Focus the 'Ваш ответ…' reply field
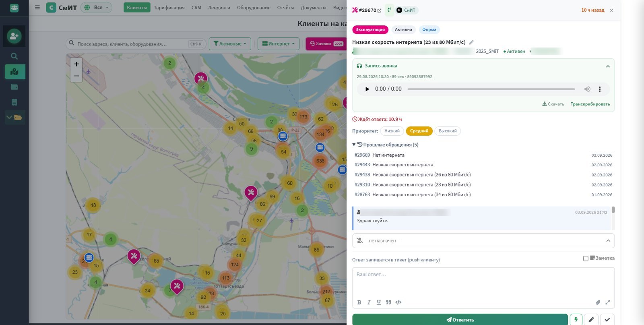 483,282
